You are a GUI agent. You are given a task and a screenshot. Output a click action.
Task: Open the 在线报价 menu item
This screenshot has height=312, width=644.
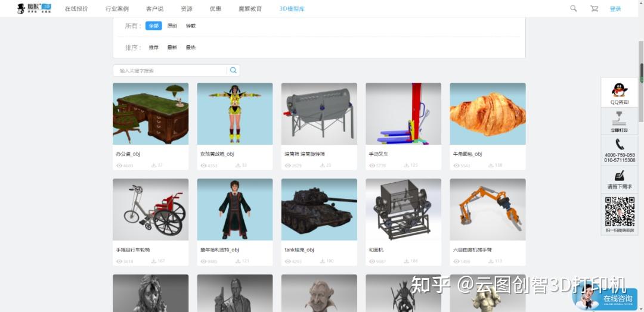[x=76, y=8]
